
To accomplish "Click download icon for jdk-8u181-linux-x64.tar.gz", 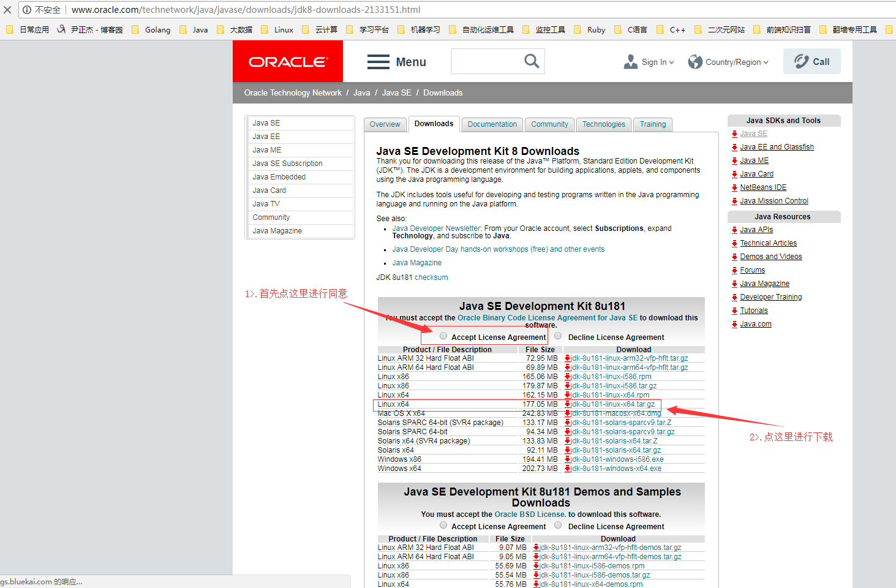I will click(x=568, y=404).
